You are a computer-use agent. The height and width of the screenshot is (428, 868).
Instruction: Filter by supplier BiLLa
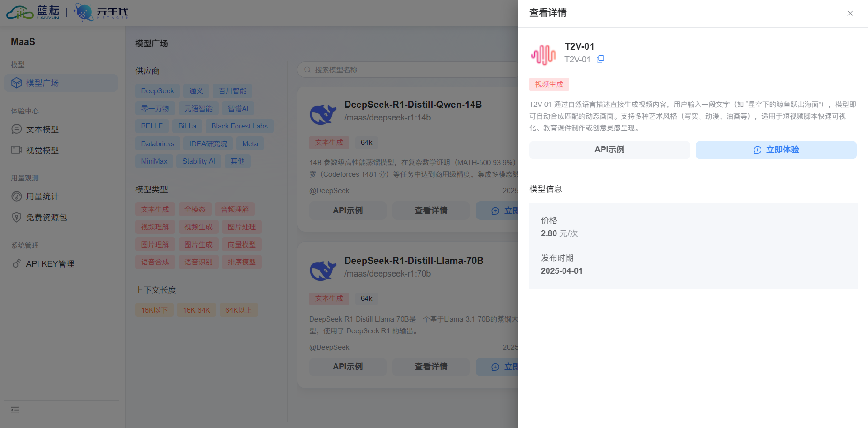pos(187,126)
